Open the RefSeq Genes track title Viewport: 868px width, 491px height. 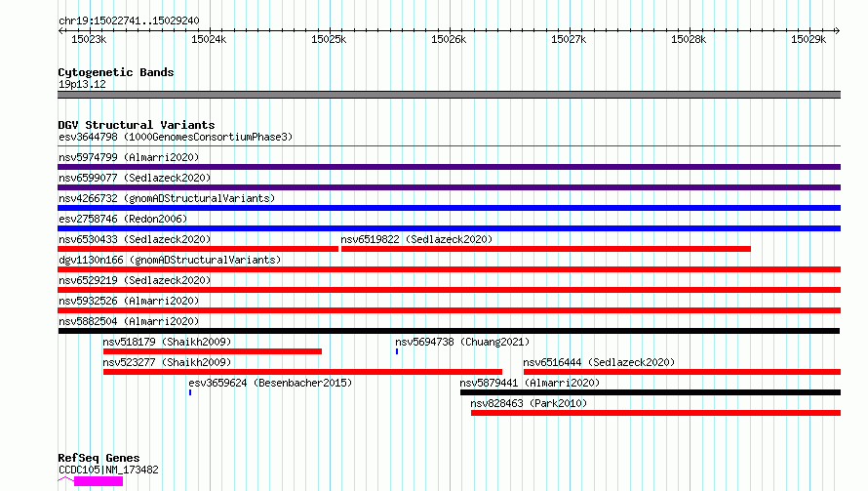point(99,458)
